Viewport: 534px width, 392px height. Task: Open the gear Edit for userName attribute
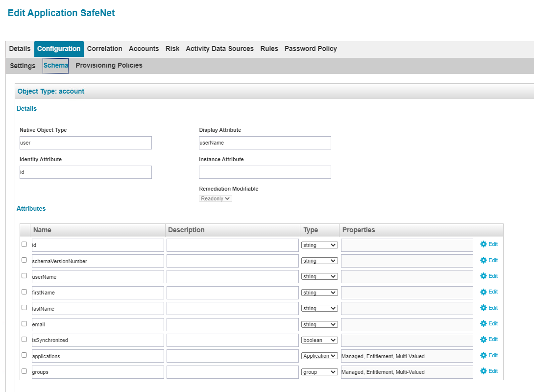483,276
